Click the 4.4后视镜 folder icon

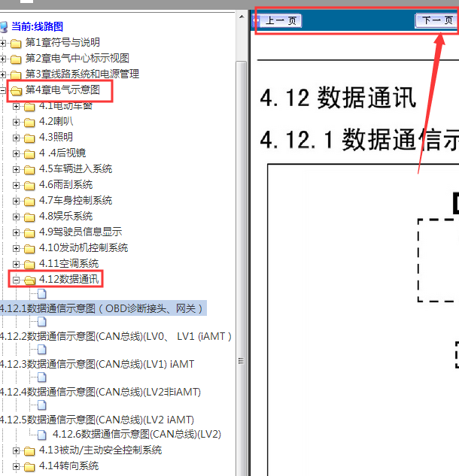pos(29,154)
